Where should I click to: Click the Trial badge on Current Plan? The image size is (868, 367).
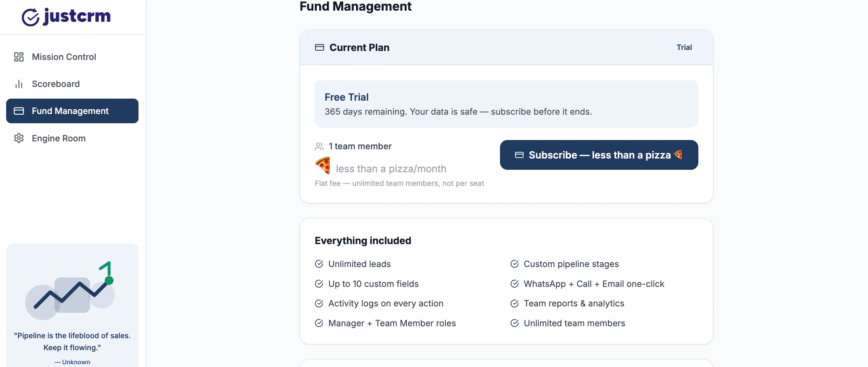coord(684,47)
